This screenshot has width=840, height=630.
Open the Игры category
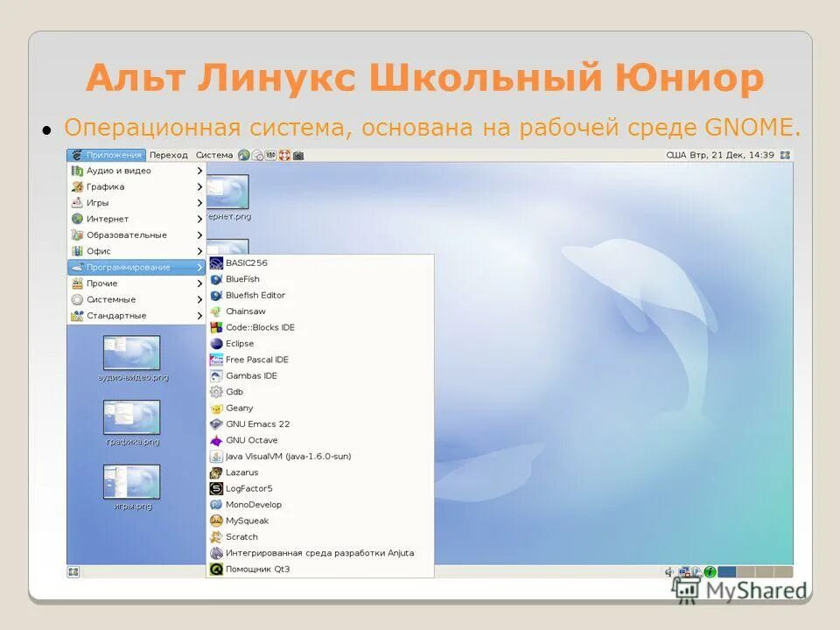pyautogui.click(x=136, y=202)
